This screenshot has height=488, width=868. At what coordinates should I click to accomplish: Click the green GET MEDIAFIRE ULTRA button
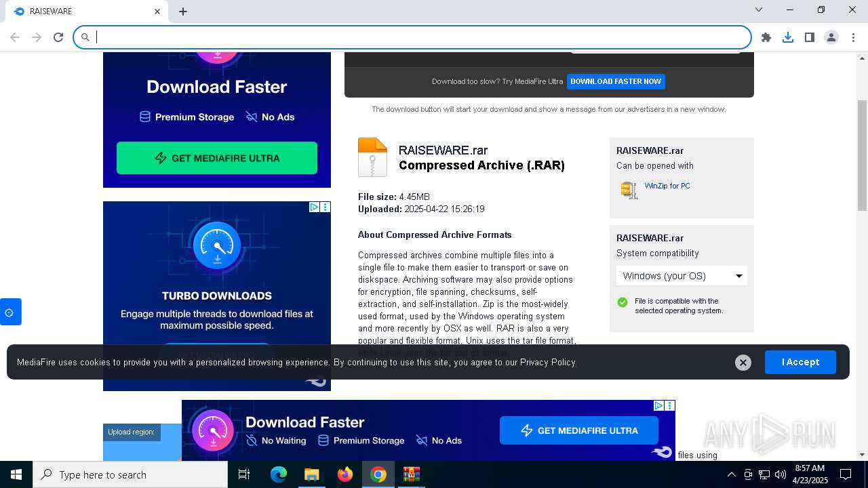point(217,158)
